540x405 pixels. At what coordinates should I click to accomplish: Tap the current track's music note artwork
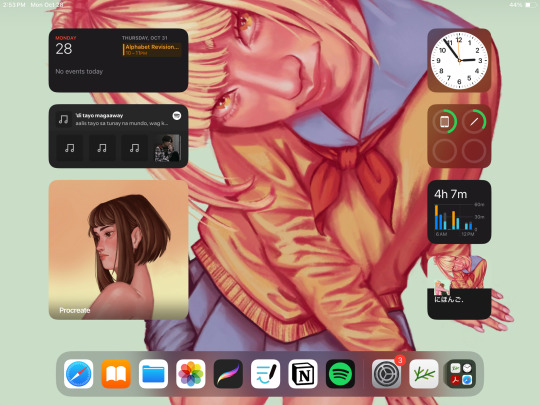(x=63, y=119)
